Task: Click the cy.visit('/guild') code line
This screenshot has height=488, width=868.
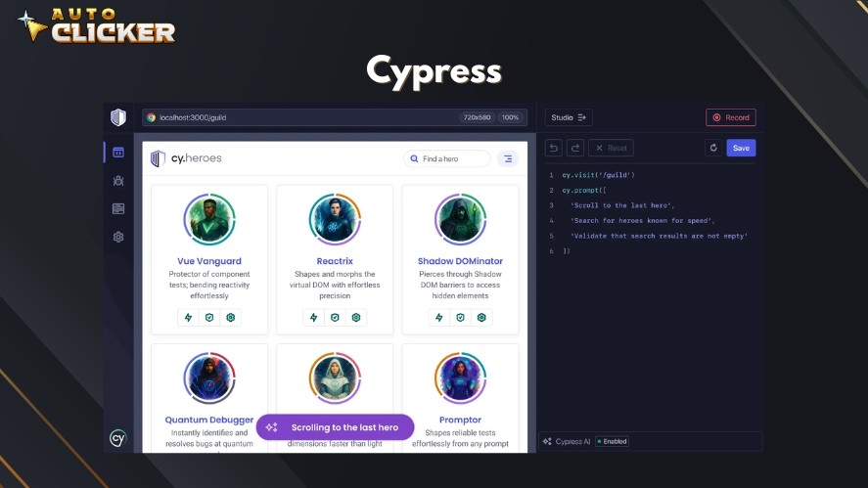Action: (x=599, y=175)
